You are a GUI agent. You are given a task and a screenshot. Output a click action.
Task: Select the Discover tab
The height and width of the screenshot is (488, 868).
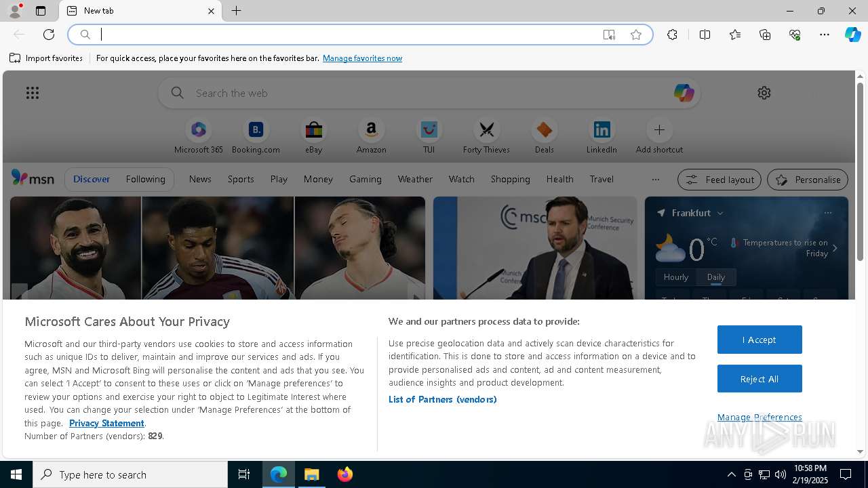[92, 179]
